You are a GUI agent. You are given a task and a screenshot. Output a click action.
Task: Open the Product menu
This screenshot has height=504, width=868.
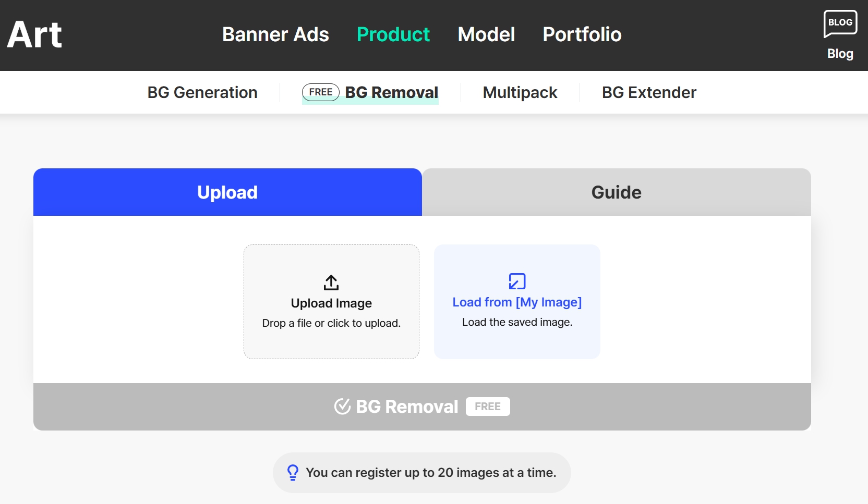coord(393,34)
